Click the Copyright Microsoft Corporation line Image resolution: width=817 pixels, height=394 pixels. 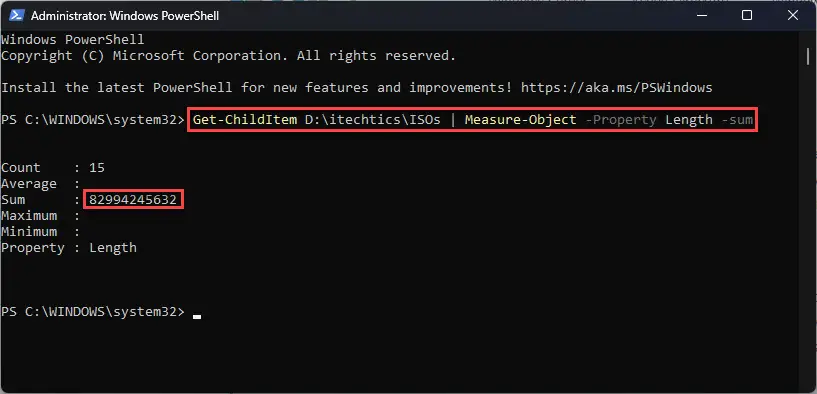pos(228,56)
